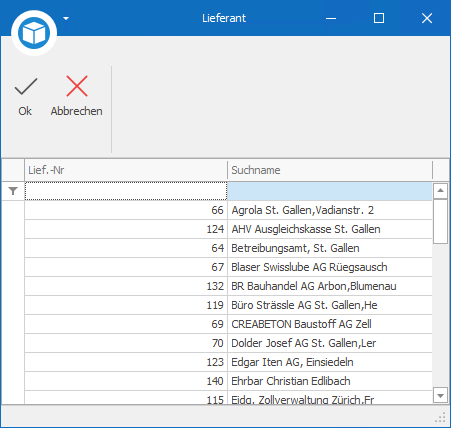
Task: Maximize the Lieferant window
Action: [x=379, y=18]
